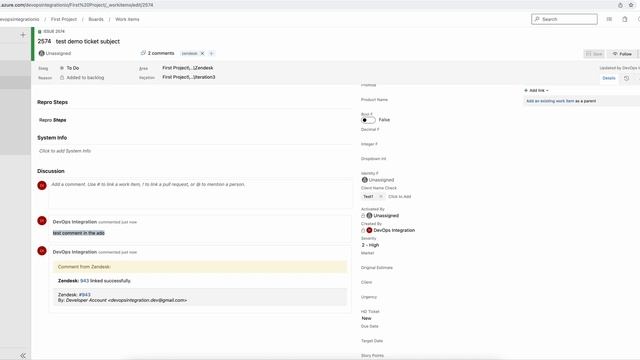Click the Original Estimate field
This screenshot has height=360, width=640.
click(x=377, y=268)
